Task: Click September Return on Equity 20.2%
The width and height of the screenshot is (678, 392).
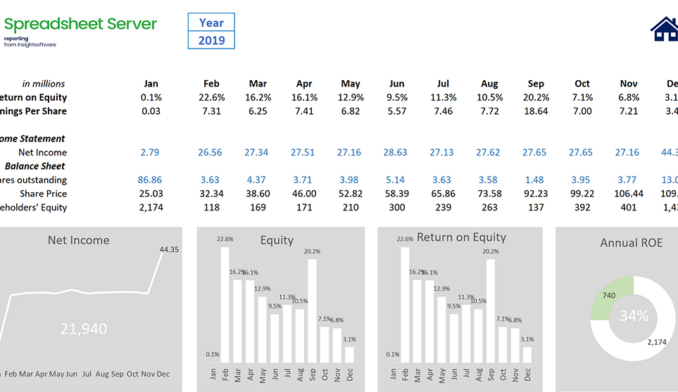Action: [536, 97]
